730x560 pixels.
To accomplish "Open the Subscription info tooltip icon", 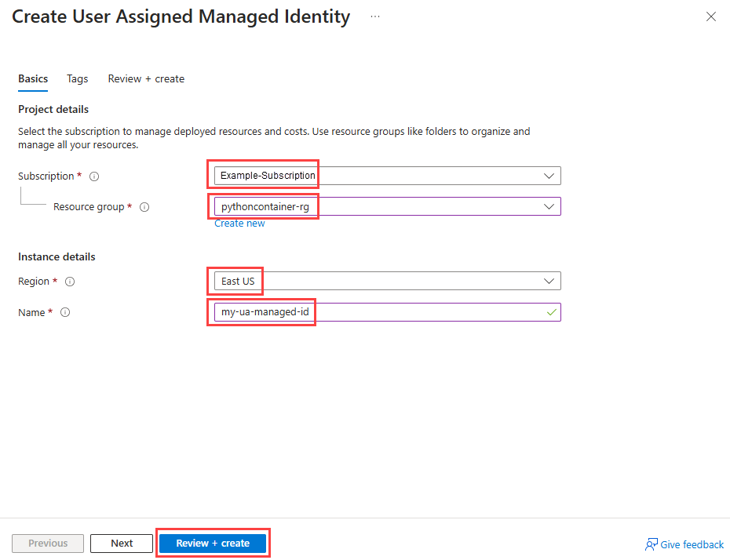I will [94, 176].
